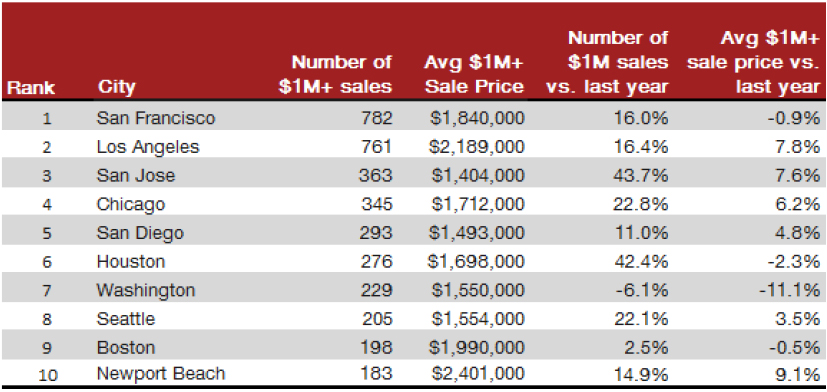The width and height of the screenshot is (827, 392).
Task: Select the San Francisco city cell
Action: [156, 118]
